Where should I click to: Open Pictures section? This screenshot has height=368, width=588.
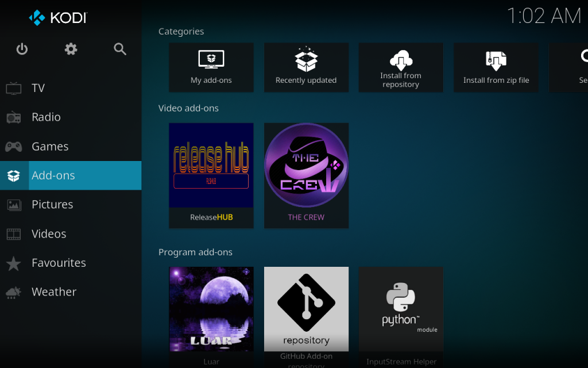[x=52, y=205]
